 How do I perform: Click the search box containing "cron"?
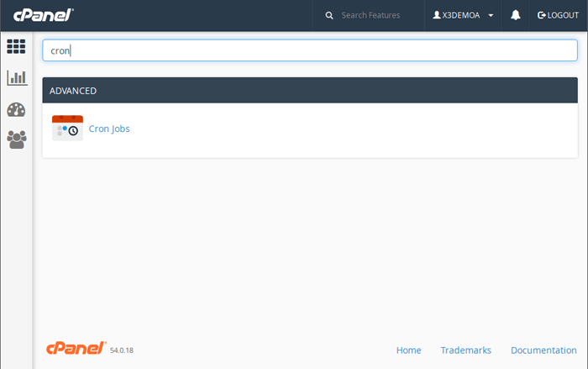(310, 50)
